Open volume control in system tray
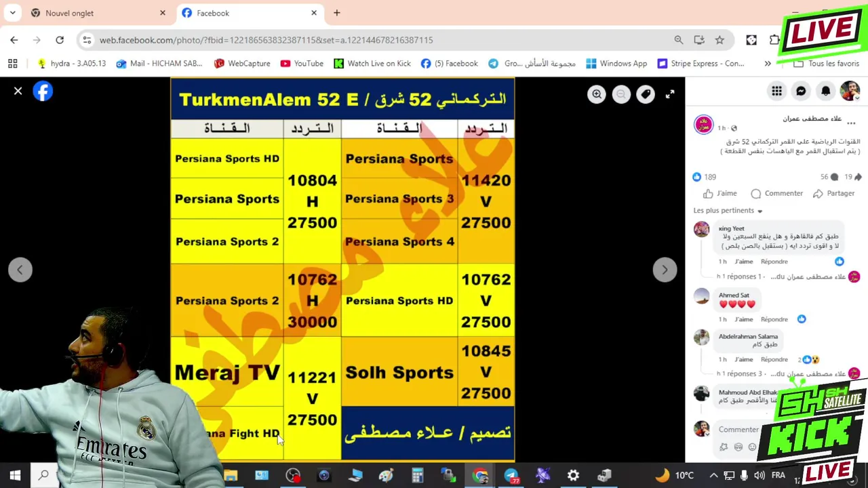 759,475
